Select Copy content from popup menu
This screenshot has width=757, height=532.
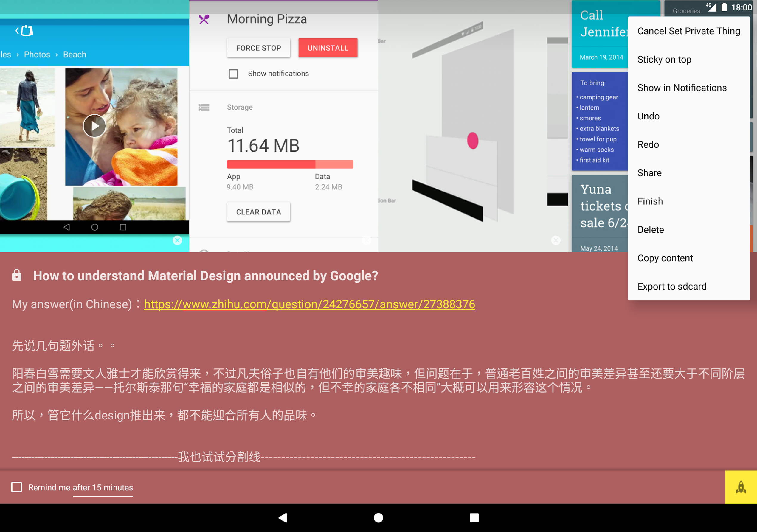[665, 258]
